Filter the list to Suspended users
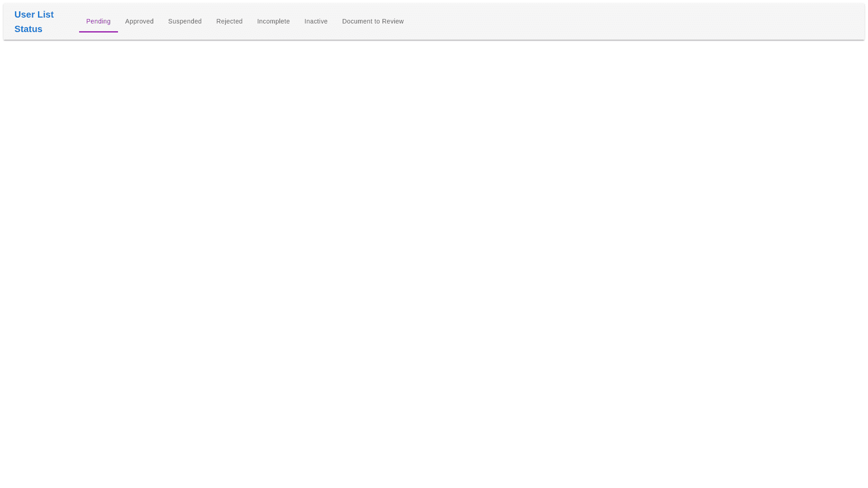The width and height of the screenshot is (868, 488). tap(185, 21)
